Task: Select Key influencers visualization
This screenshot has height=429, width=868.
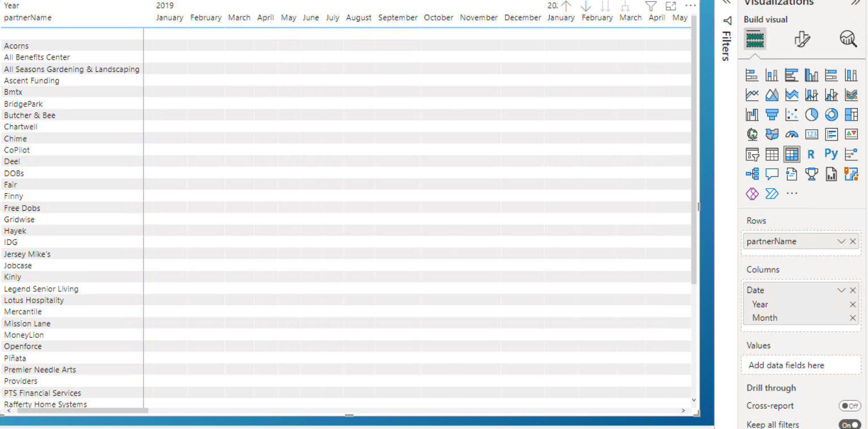Action: coord(851,154)
